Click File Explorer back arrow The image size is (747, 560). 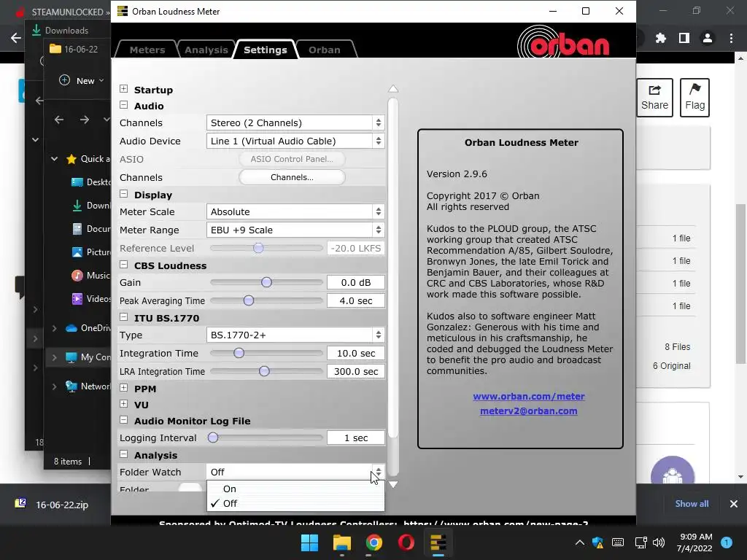59,120
